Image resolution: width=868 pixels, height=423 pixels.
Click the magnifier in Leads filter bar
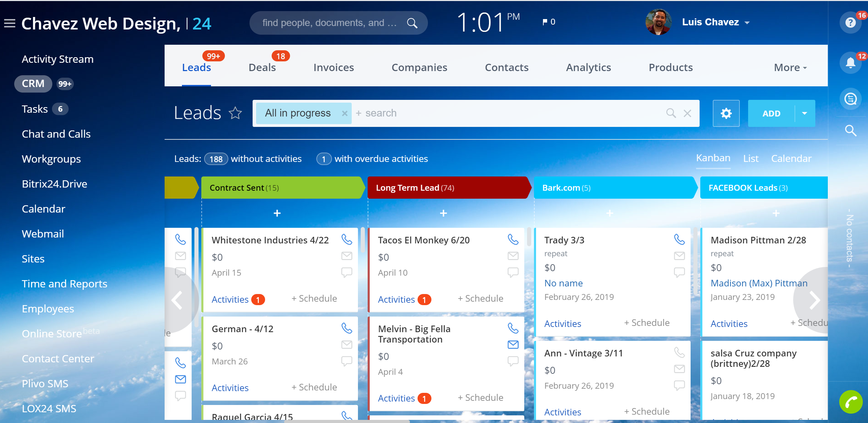point(671,113)
